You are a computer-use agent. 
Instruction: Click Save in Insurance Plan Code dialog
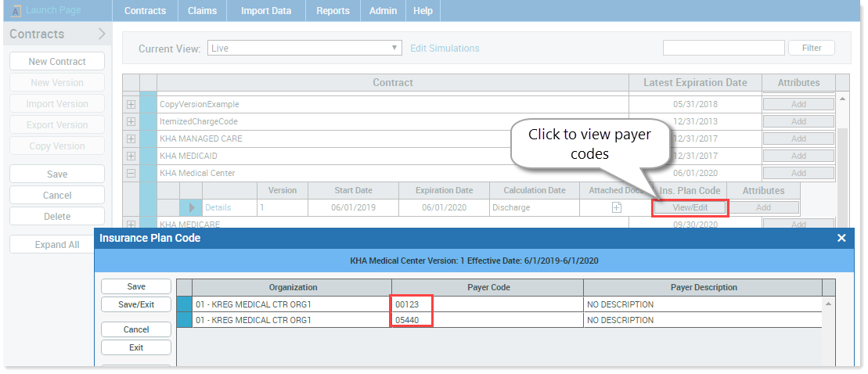tap(136, 286)
